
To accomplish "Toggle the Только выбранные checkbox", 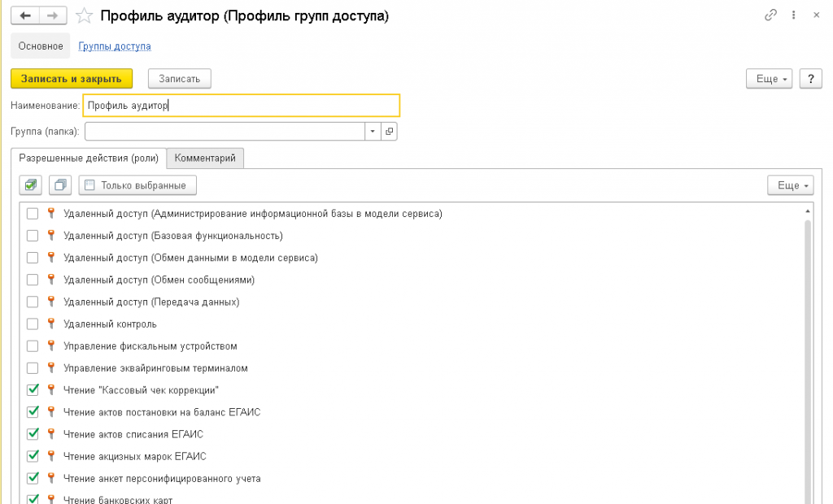I will (89, 185).
